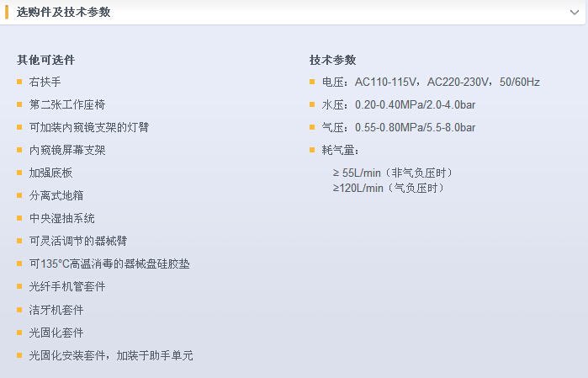Click the 分离式地箱 list item
The height and width of the screenshot is (378, 588).
coord(56,195)
